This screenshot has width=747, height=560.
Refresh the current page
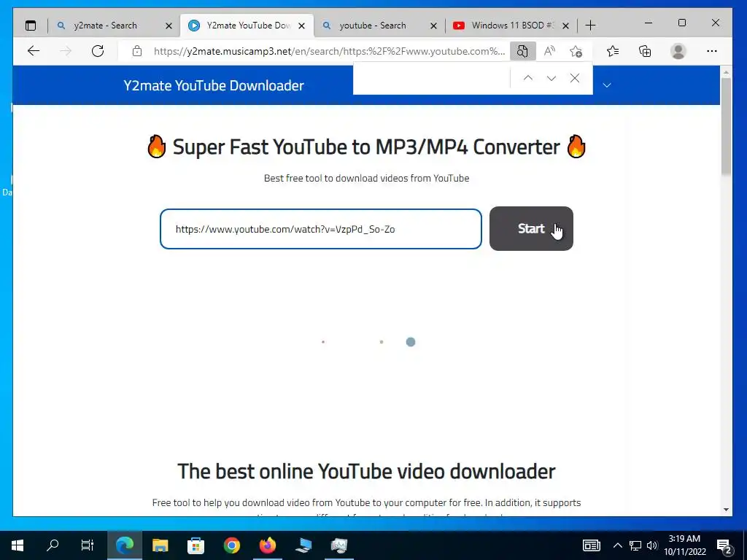tap(98, 51)
